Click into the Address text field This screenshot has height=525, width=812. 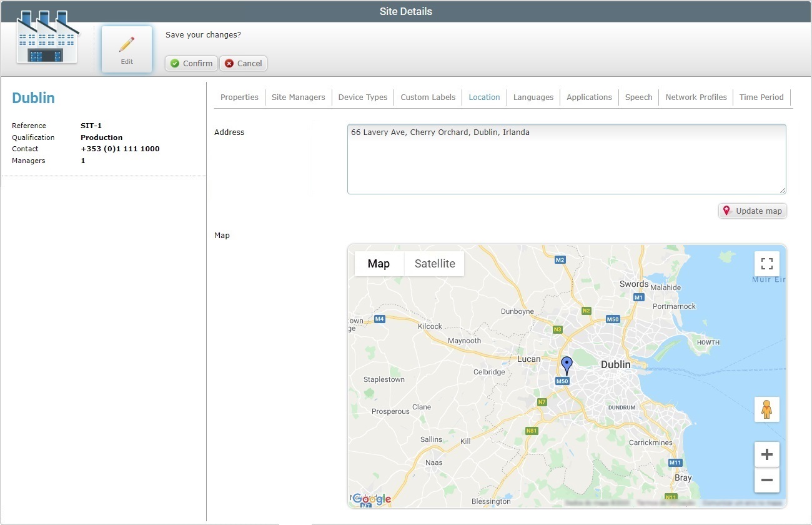pos(566,159)
